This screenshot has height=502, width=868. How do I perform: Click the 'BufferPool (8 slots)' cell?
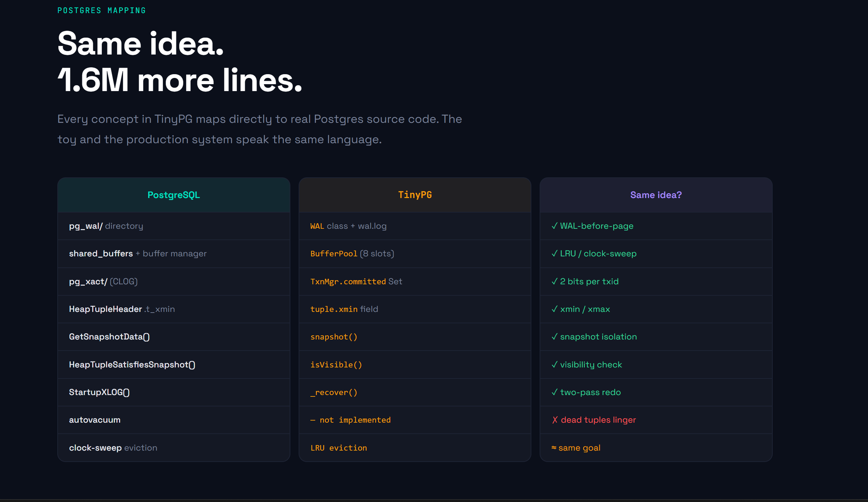tap(415, 254)
